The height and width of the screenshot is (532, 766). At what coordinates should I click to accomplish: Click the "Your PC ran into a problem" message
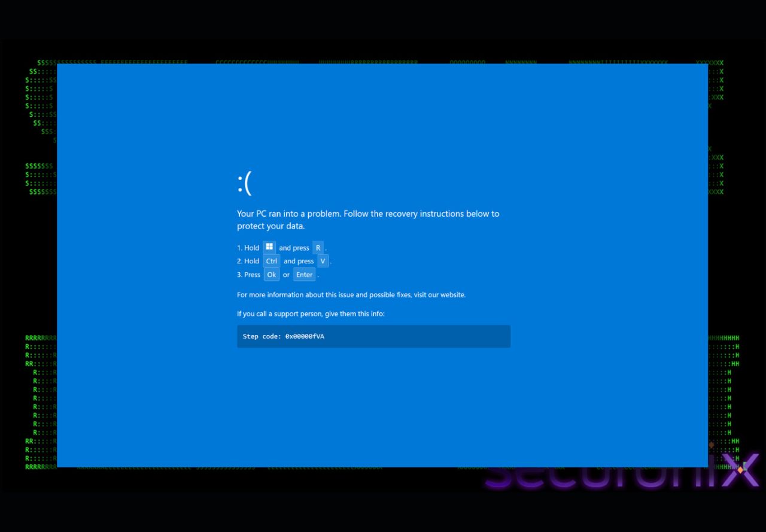point(368,220)
